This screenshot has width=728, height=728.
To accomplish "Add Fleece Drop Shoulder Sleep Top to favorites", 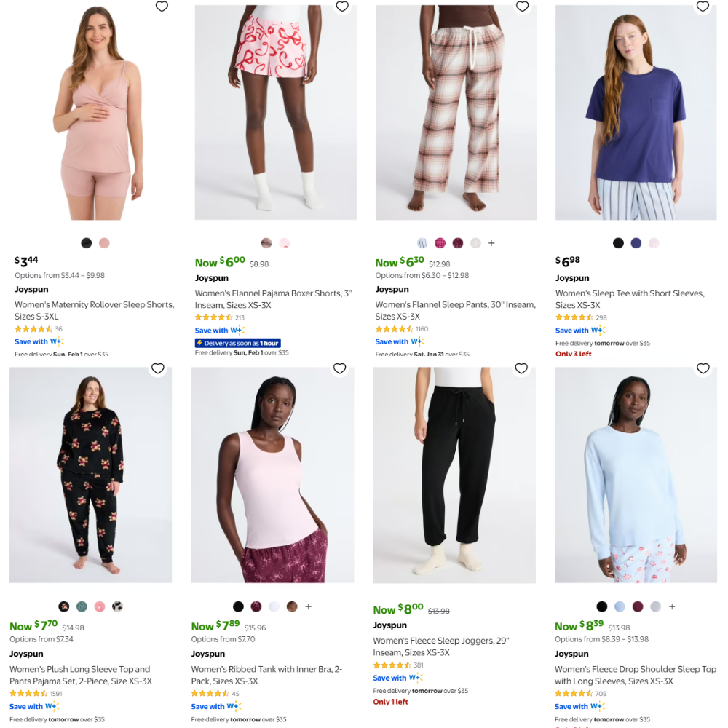I will (x=703, y=368).
